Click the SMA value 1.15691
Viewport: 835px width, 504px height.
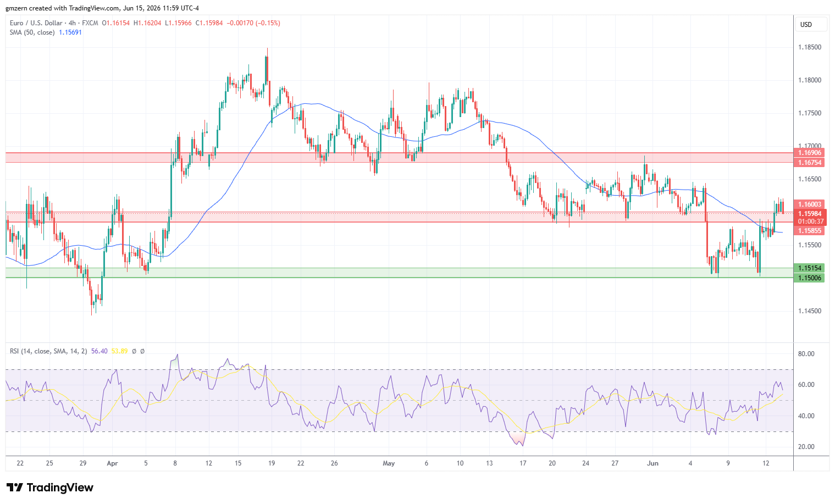pyautogui.click(x=70, y=32)
